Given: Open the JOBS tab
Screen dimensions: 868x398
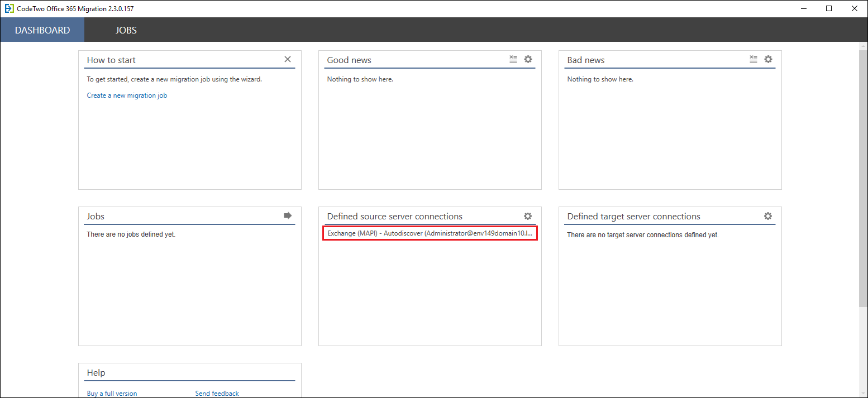Looking at the screenshot, I should 126,30.
